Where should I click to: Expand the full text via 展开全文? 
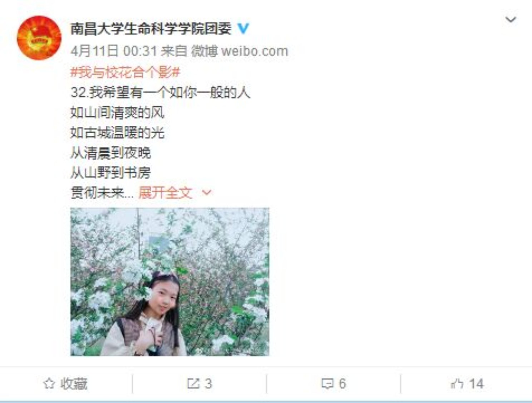(x=166, y=193)
